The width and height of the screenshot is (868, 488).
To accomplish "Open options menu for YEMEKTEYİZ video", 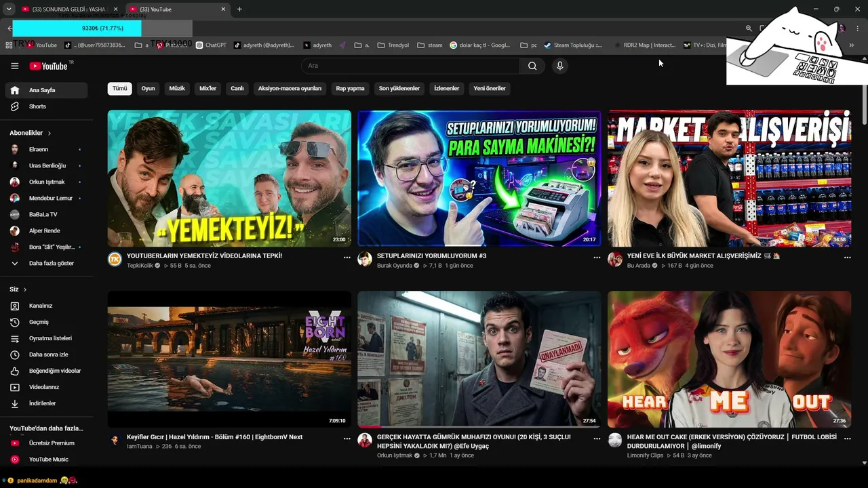I will [x=347, y=258].
